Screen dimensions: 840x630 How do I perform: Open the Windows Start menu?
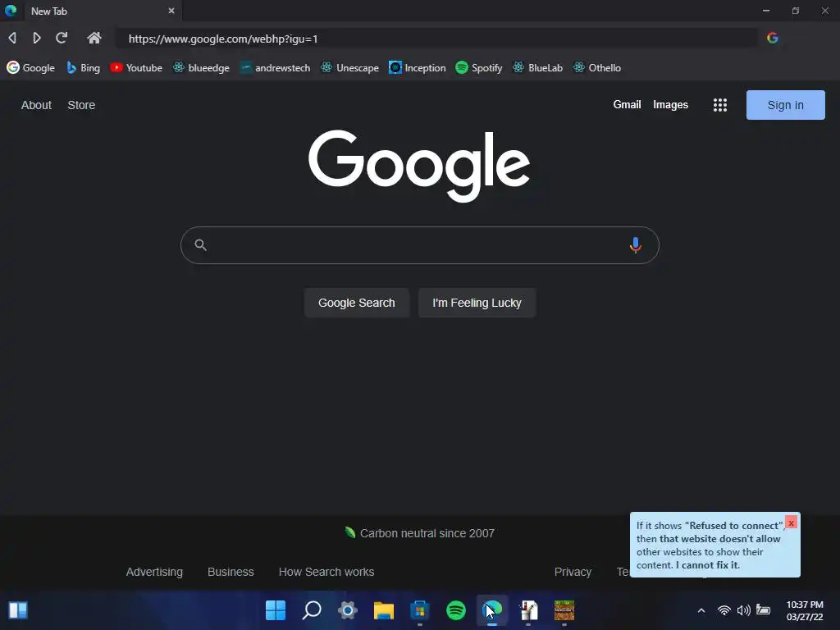point(276,610)
